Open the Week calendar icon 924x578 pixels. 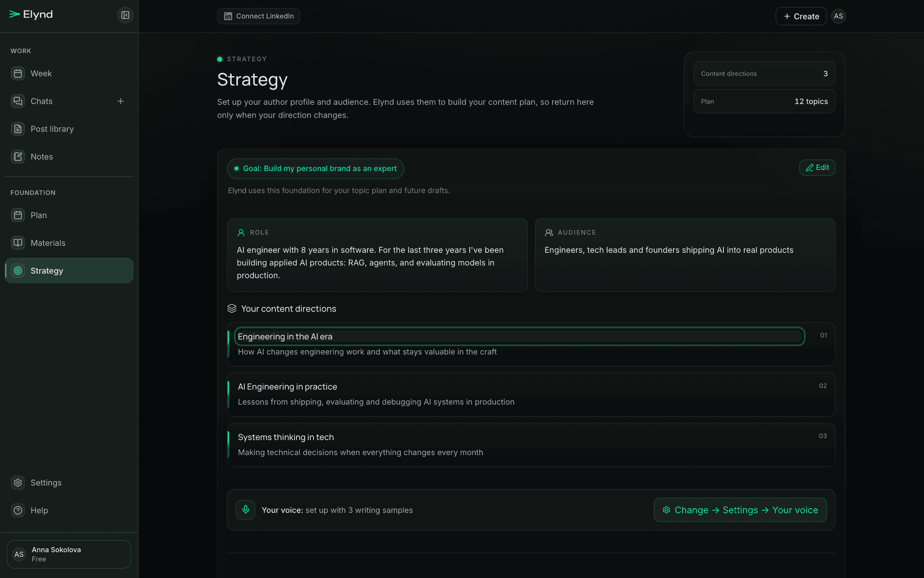pyautogui.click(x=18, y=74)
